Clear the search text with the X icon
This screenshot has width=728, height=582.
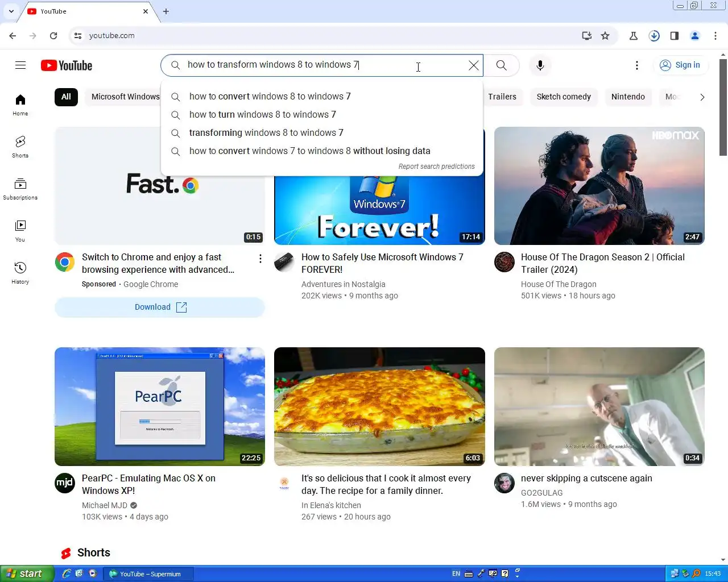click(x=473, y=65)
